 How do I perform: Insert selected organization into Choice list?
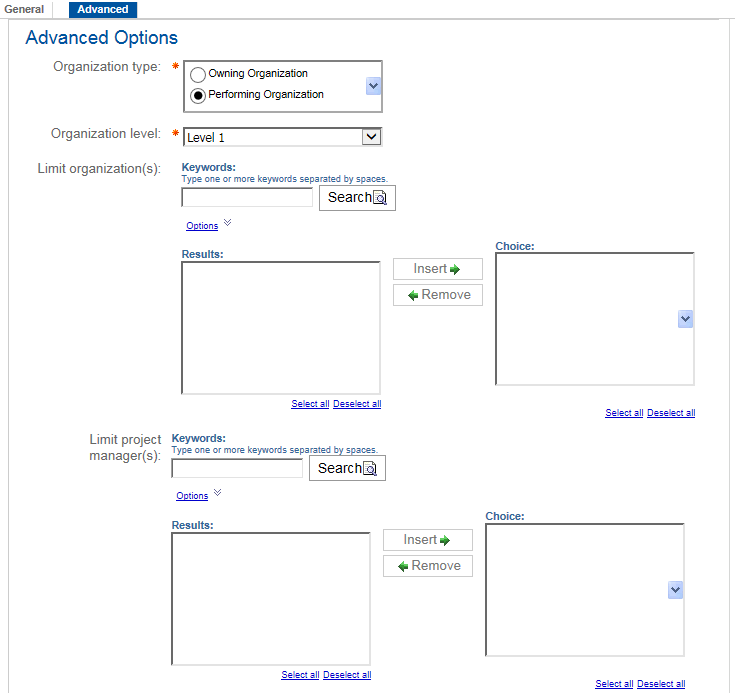coord(437,269)
